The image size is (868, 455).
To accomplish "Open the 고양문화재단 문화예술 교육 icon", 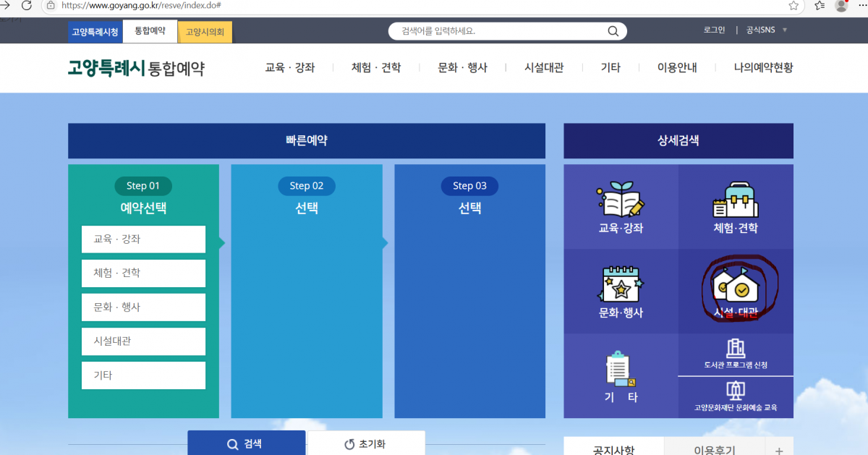I will (736, 391).
